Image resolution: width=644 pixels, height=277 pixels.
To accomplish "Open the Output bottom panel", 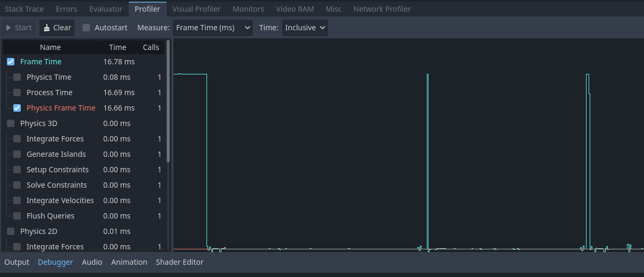I will [x=16, y=262].
